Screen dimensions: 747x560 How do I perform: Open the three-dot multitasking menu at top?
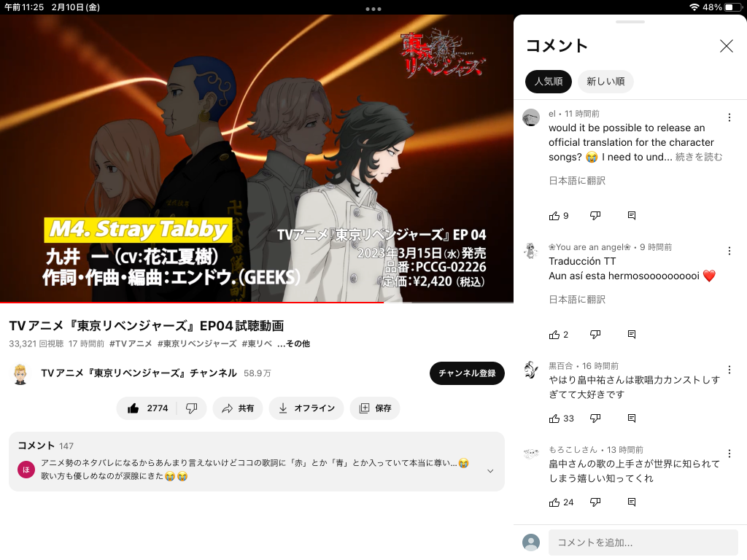tap(373, 9)
